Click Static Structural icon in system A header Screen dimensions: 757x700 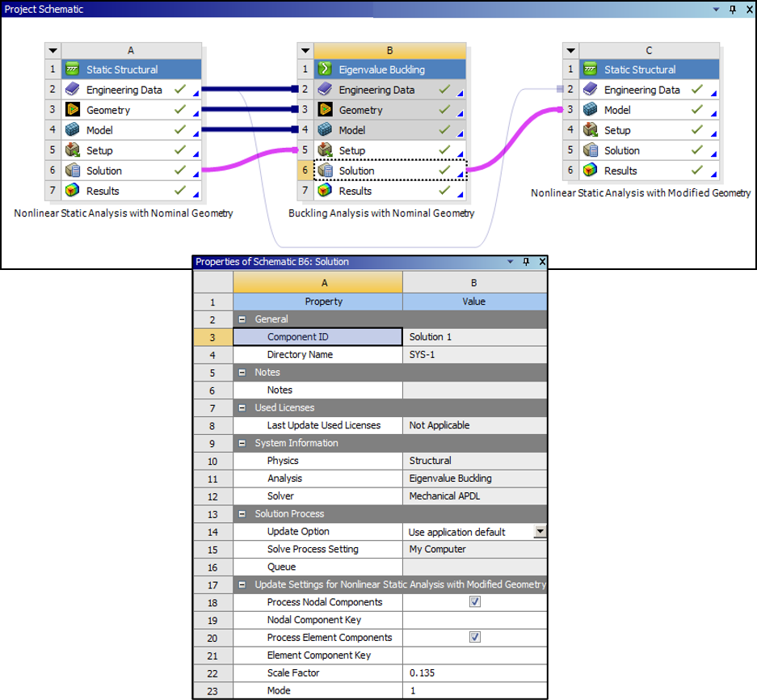(73, 70)
